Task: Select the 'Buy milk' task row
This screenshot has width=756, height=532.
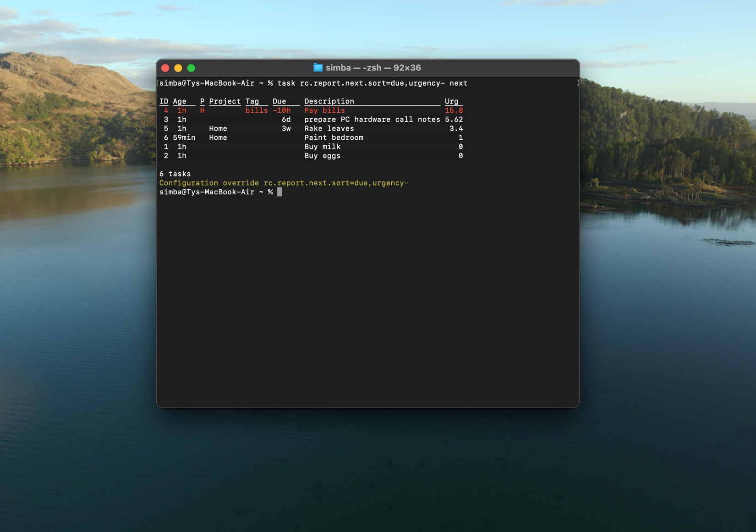Action: (x=322, y=147)
